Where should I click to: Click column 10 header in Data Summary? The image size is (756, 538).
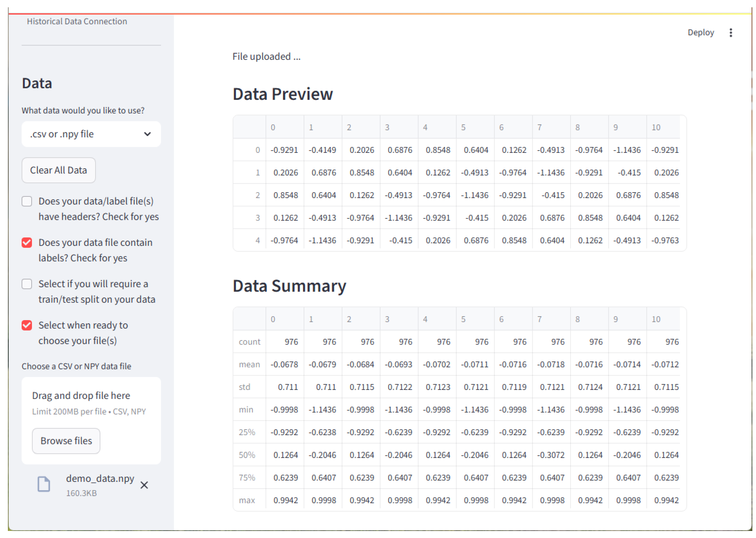pos(656,319)
